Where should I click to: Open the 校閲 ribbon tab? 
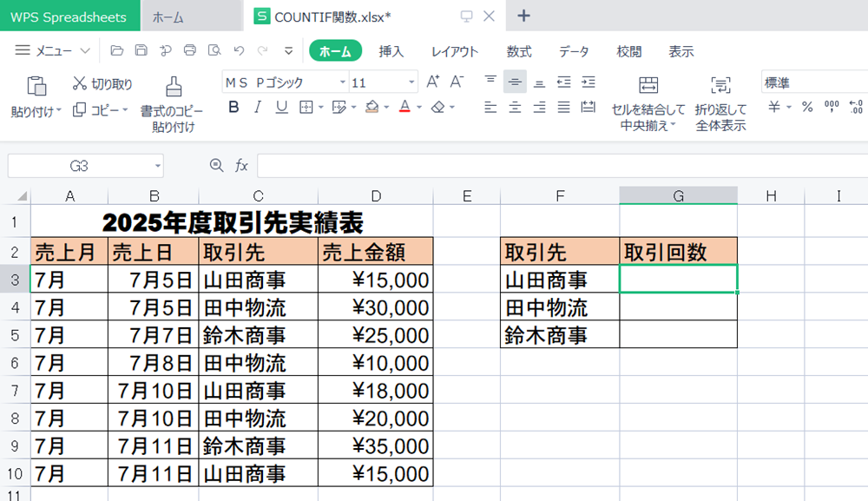pos(628,51)
